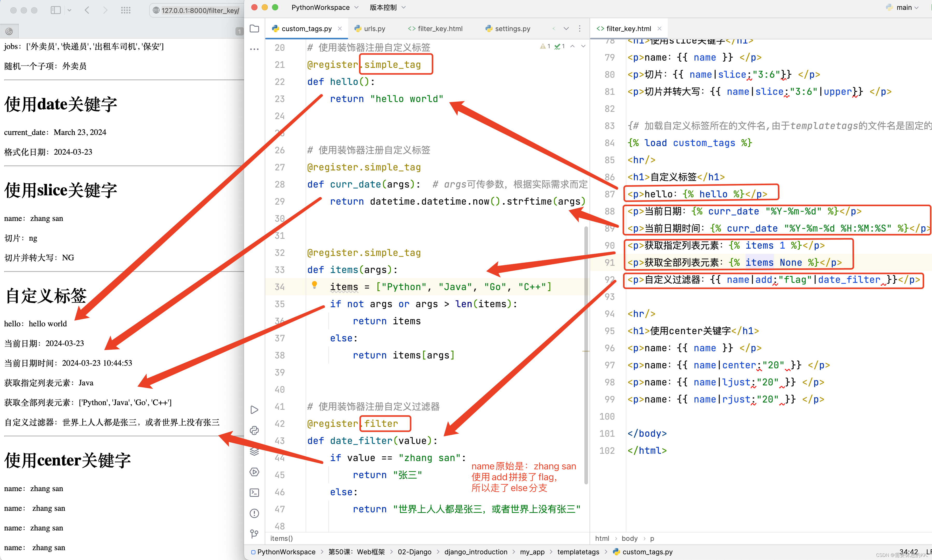Click 'def date_filter(value):' code line
The image size is (932, 560).
click(372, 441)
